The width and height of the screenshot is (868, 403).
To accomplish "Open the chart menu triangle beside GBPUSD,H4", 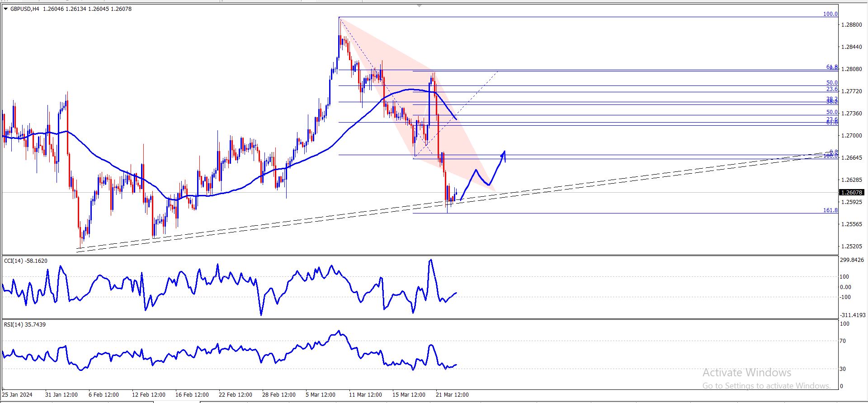I will point(5,9).
